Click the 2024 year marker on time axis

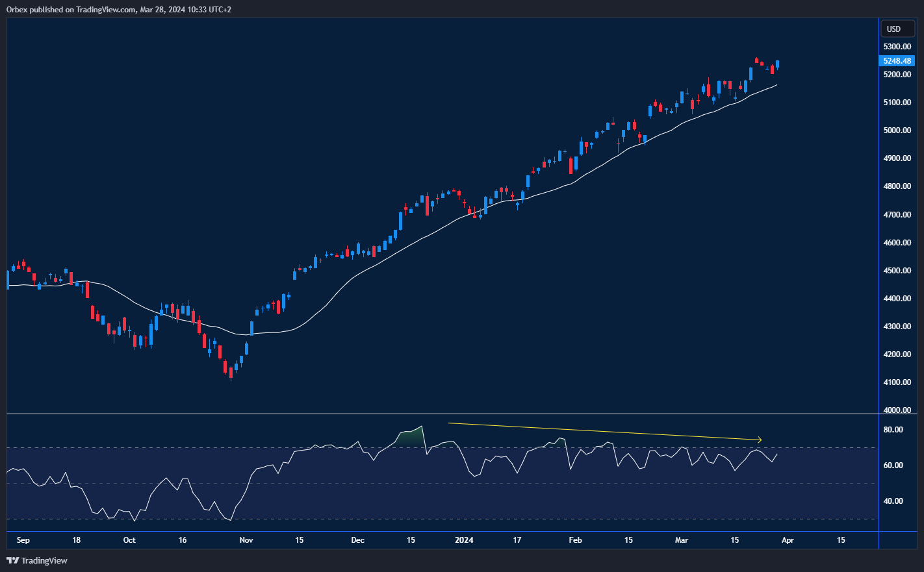(464, 540)
